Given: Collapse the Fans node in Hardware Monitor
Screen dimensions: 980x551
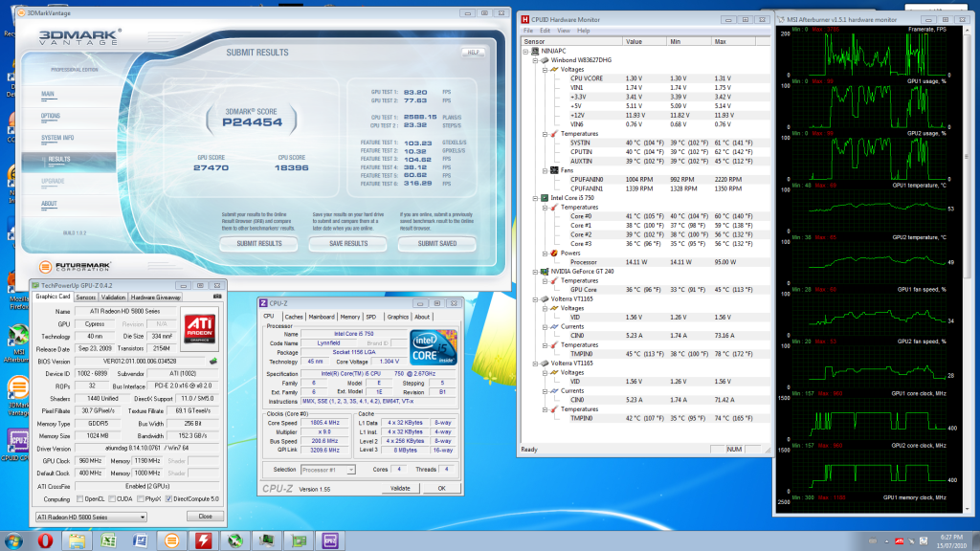Looking at the screenshot, I should (x=545, y=170).
